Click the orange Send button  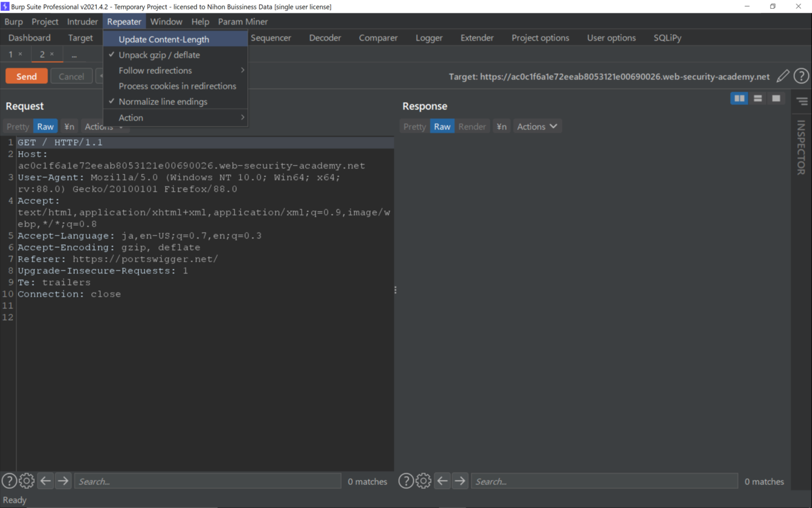coord(26,77)
